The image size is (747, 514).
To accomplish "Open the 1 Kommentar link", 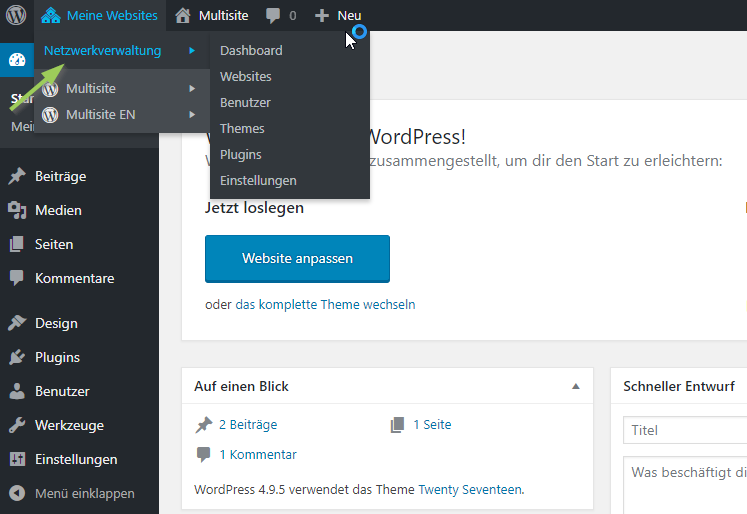I will (258, 454).
